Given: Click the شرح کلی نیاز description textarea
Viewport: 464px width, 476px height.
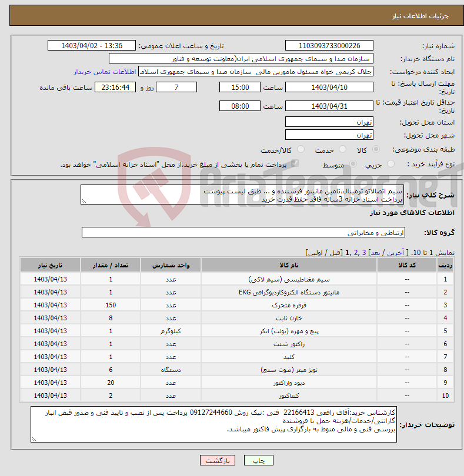Looking at the screenshot, I should [x=242, y=195].
